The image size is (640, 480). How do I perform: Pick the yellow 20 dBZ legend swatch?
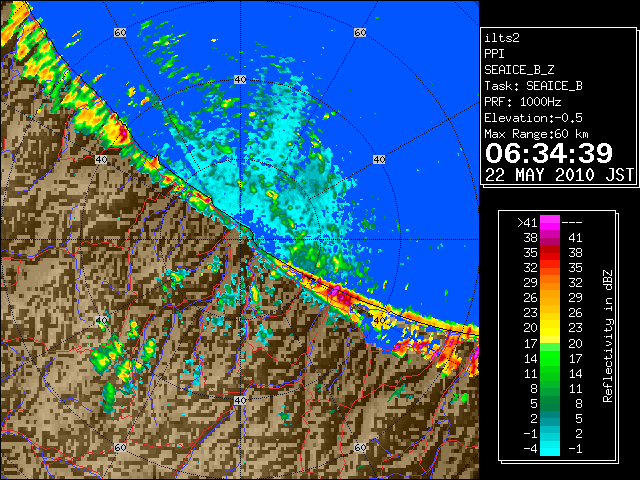click(x=550, y=328)
